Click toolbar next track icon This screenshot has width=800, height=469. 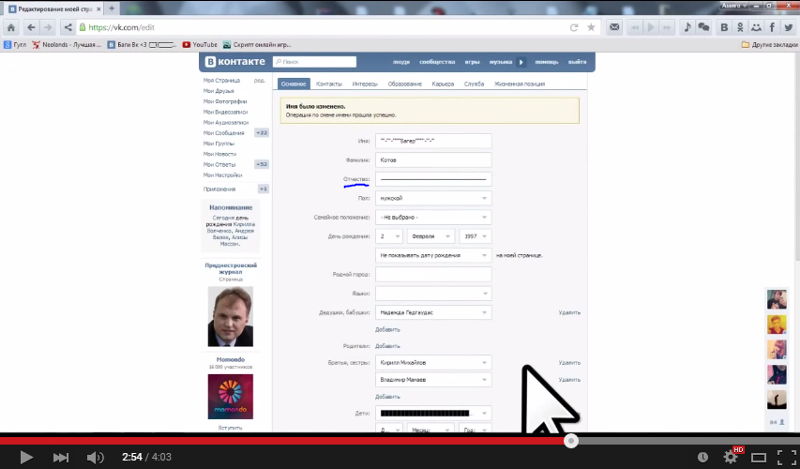point(667,28)
